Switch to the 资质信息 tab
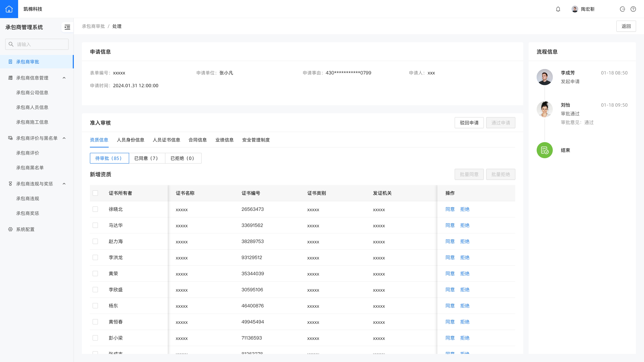The image size is (644, 362). 99,140
